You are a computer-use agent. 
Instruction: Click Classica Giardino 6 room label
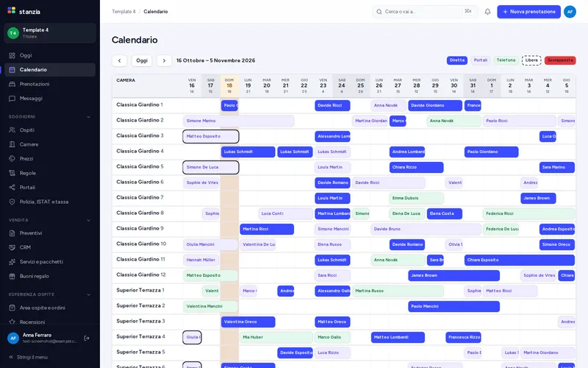point(140,182)
